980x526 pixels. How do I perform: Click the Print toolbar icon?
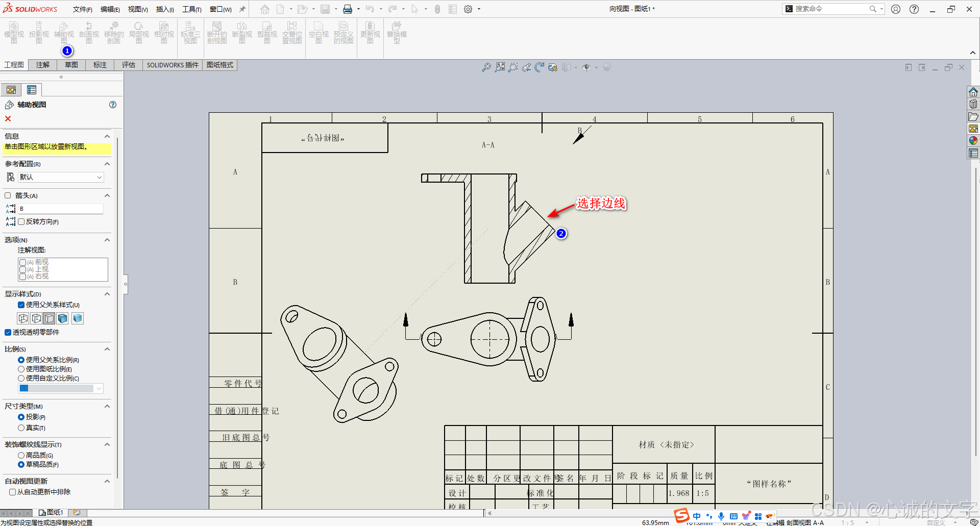click(348, 9)
